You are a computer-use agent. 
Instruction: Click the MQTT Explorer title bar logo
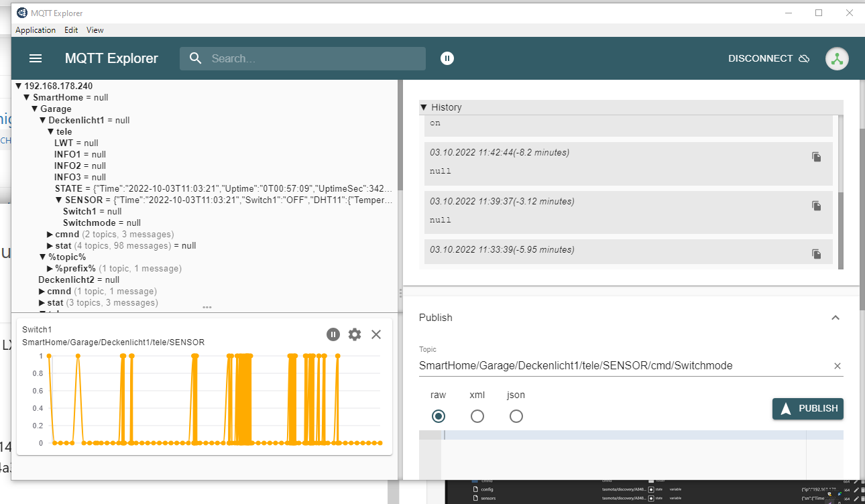(22, 13)
